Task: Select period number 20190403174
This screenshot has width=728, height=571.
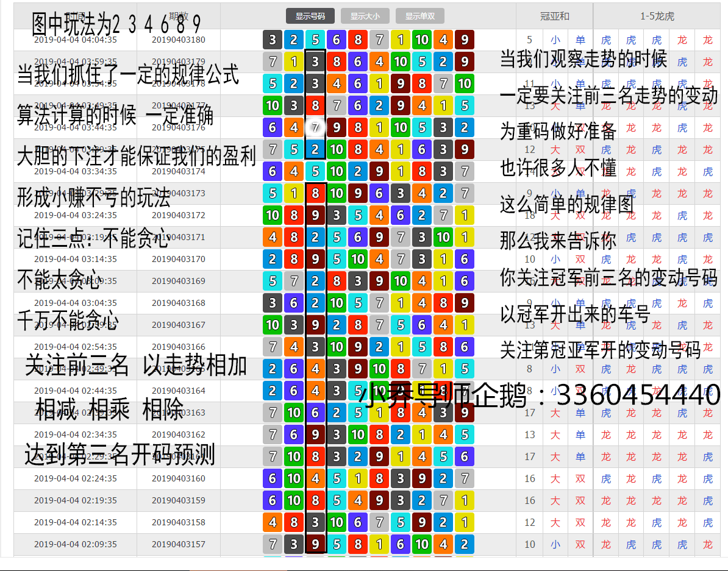Action: [x=178, y=171]
